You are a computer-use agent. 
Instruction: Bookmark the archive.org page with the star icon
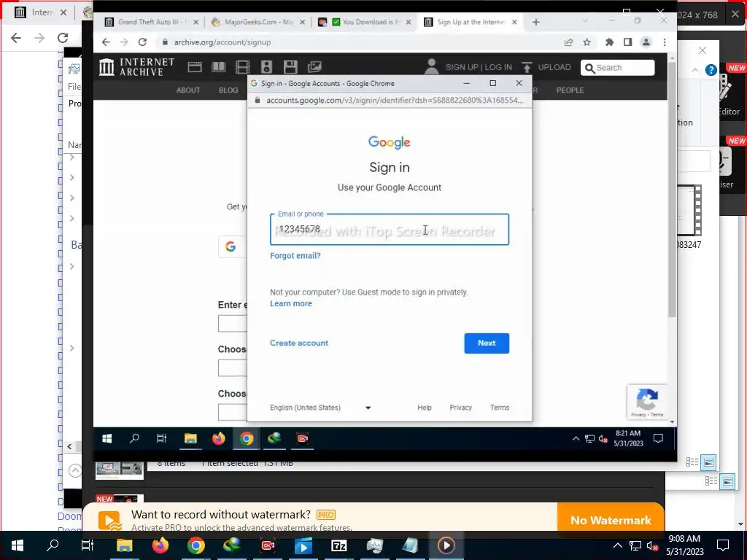tap(587, 42)
